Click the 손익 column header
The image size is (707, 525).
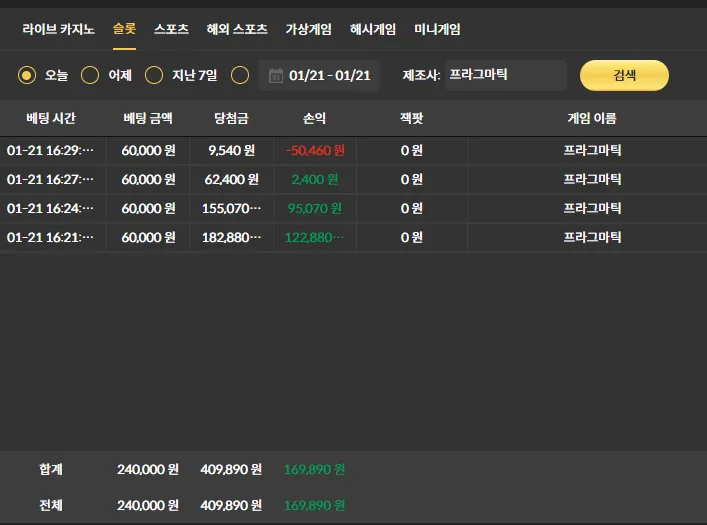pyautogui.click(x=314, y=118)
